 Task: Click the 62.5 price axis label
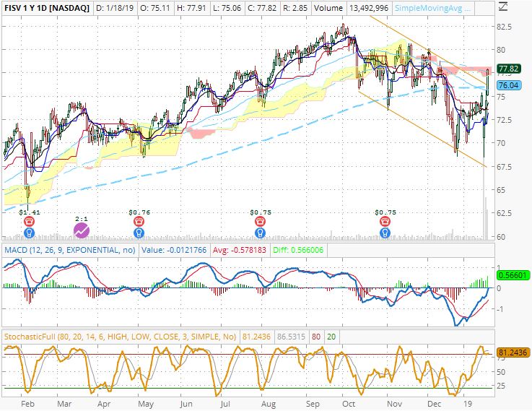coord(504,213)
